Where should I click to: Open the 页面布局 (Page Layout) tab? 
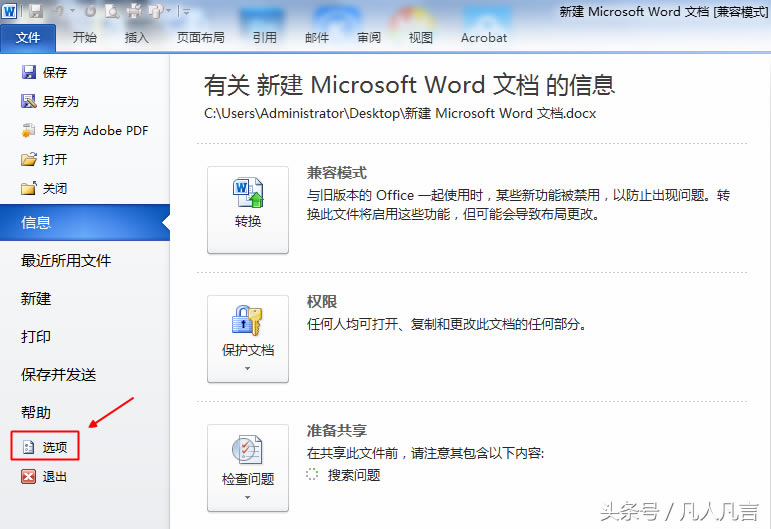pyautogui.click(x=200, y=38)
